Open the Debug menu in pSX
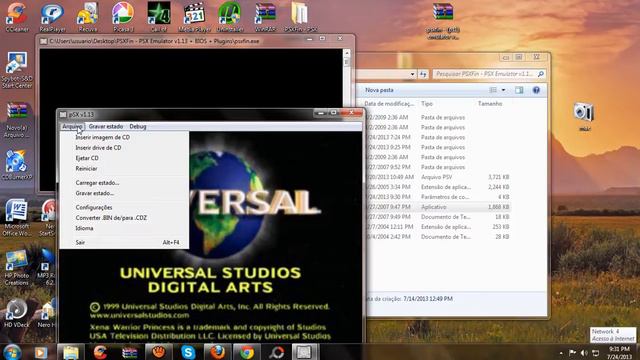This screenshot has width=640, height=360. (x=138, y=127)
